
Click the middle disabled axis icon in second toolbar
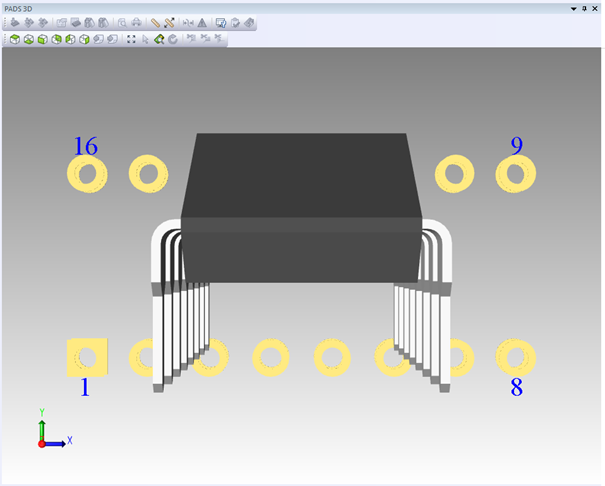point(205,38)
